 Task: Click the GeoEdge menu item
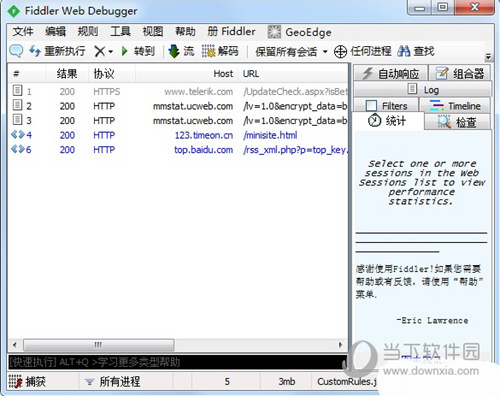tap(299, 32)
